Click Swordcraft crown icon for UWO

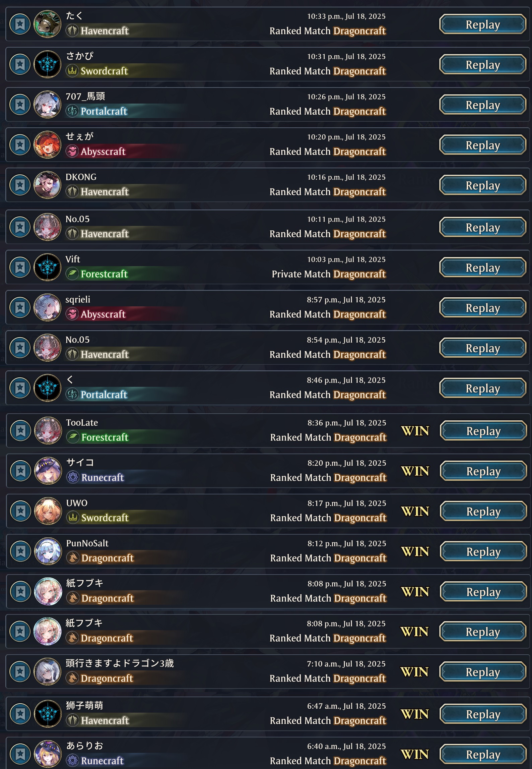click(73, 518)
